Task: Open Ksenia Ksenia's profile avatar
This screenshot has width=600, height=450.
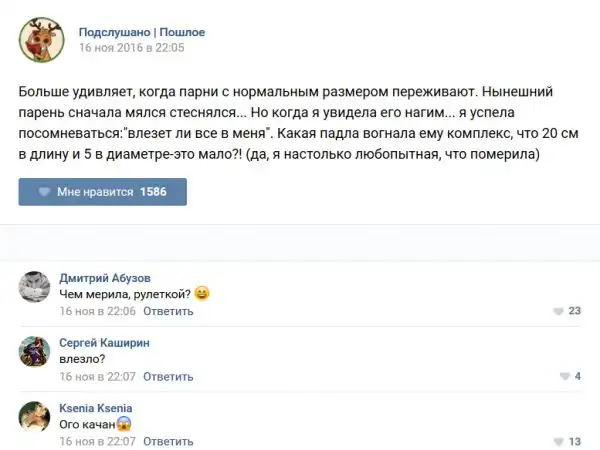Action: point(35,417)
